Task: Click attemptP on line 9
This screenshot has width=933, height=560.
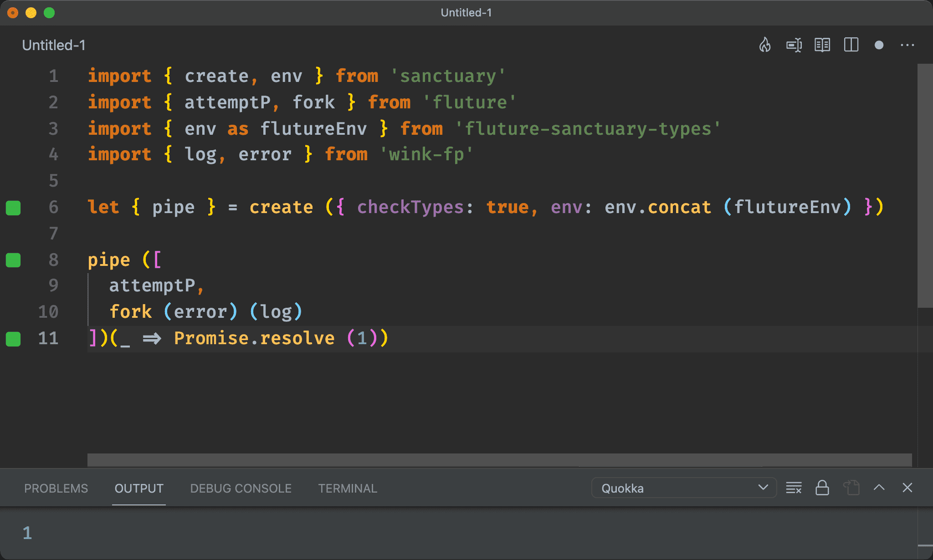Action: pos(152,285)
